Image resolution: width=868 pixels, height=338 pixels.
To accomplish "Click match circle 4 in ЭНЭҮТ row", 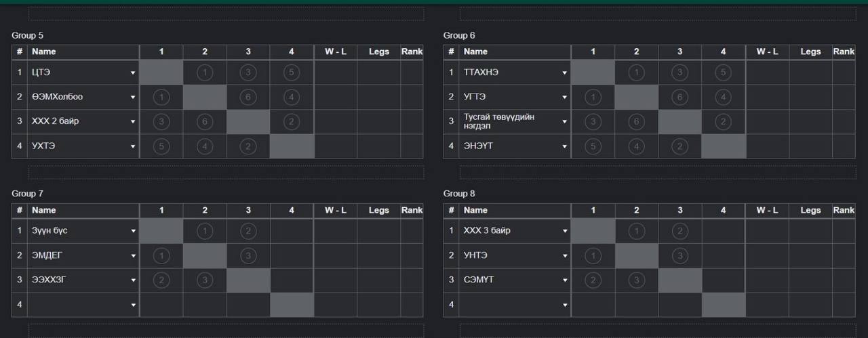I will 636,146.
